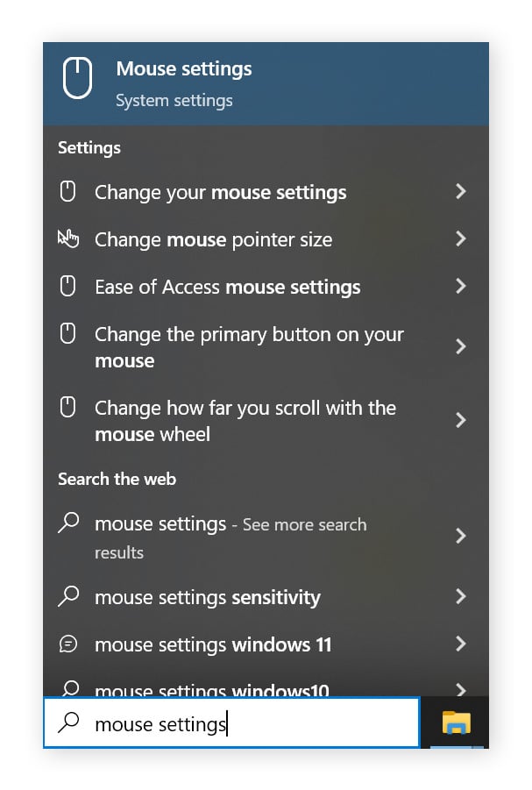Expand the Change your mouse settings arrow
The height and width of the screenshot is (790, 532).
pos(460,192)
